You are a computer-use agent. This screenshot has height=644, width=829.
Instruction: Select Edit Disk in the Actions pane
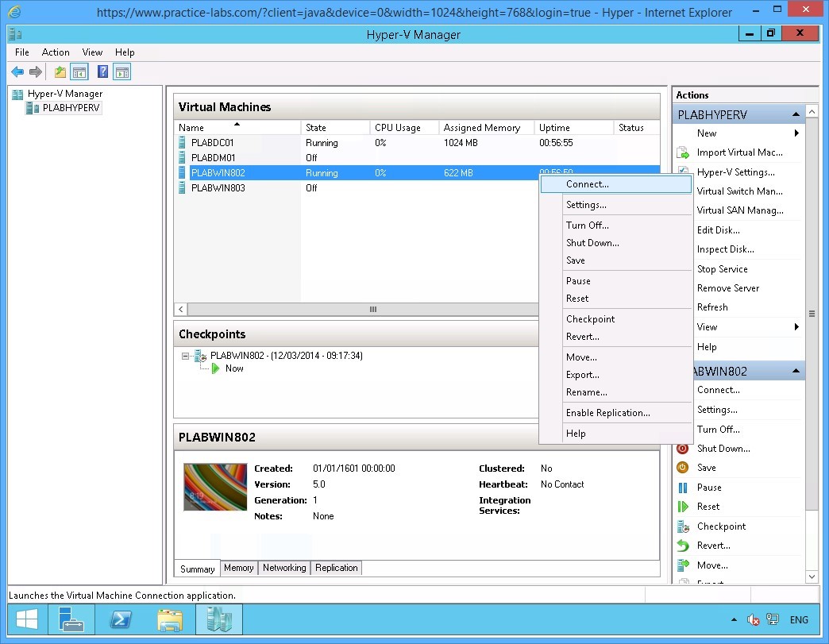(717, 229)
